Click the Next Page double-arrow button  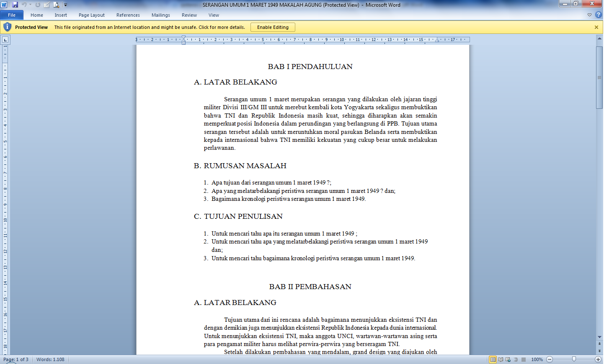tap(599, 351)
